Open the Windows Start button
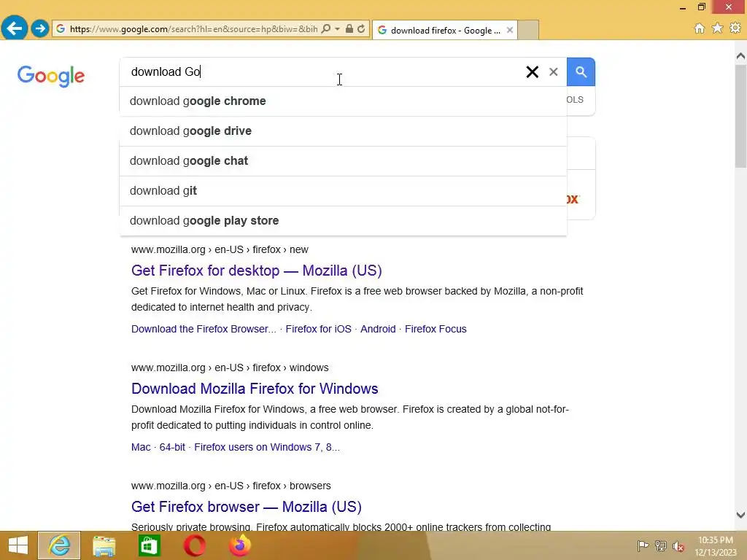The image size is (747, 560). tap(18, 545)
